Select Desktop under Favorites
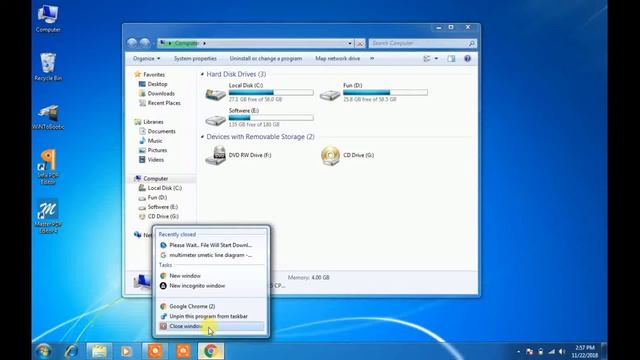Image resolution: width=640 pixels, height=360 pixels. [x=153, y=84]
